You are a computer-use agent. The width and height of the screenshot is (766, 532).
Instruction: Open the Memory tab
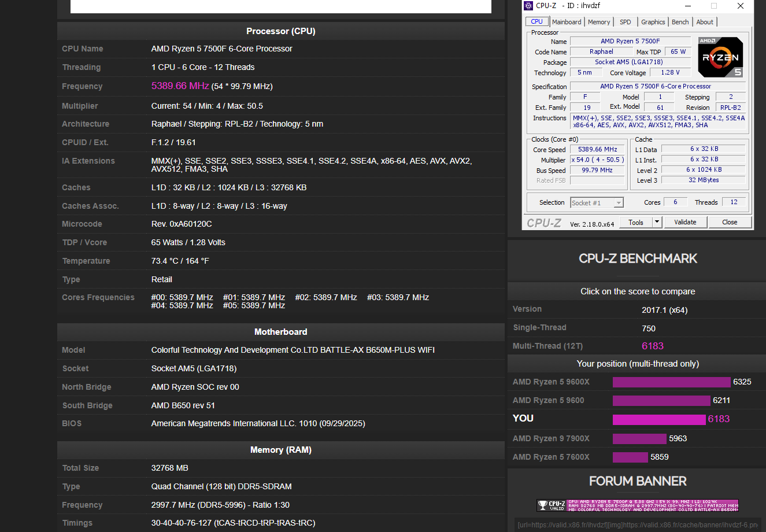pyautogui.click(x=599, y=22)
